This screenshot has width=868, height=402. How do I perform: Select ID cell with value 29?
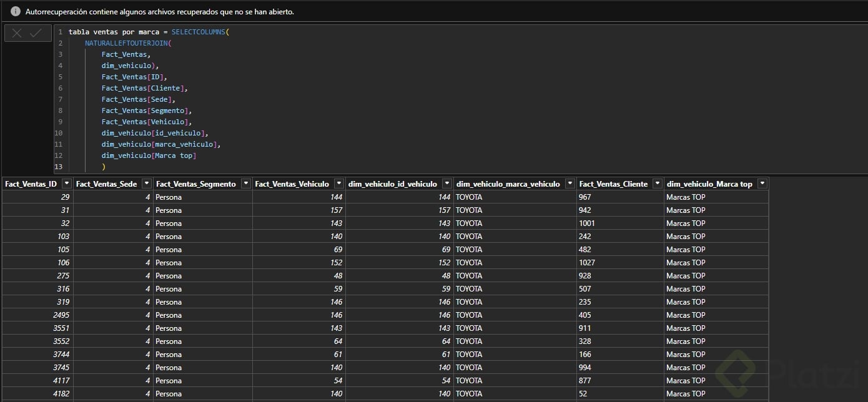click(37, 197)
